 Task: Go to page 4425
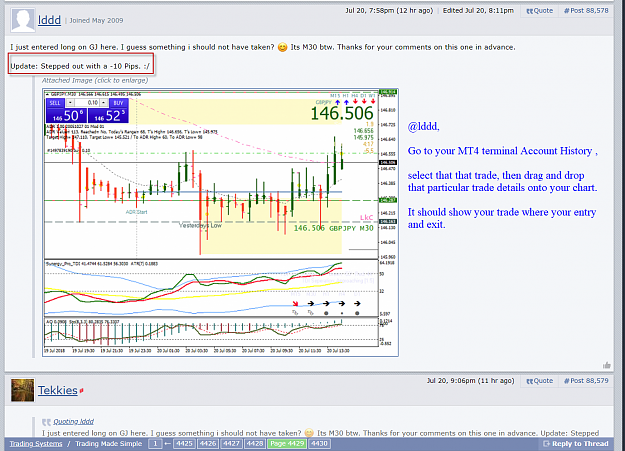pos(184,444)
